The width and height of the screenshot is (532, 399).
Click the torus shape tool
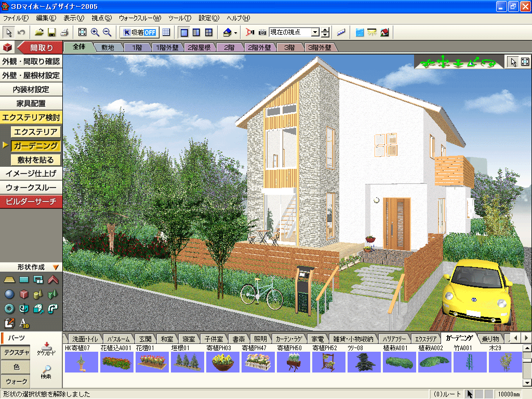pyautogui.click(x=8, y=309)
